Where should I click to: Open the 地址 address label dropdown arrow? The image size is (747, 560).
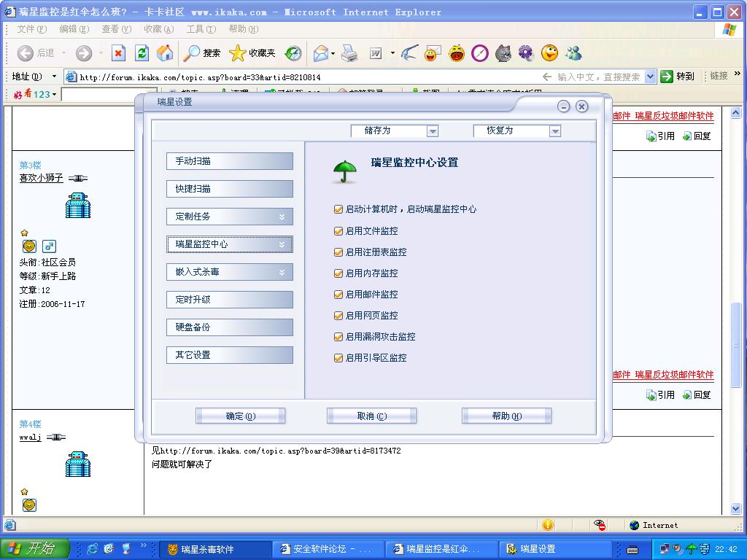pyautogui.click(x=54, y=76)
